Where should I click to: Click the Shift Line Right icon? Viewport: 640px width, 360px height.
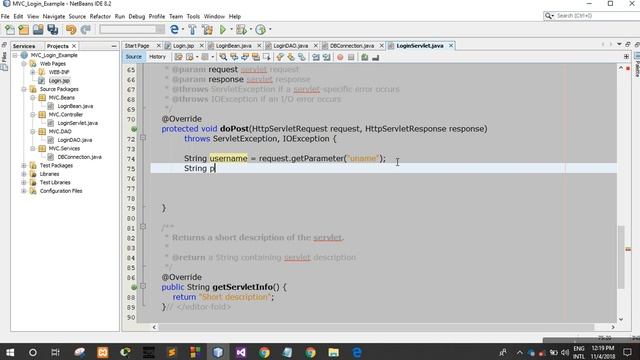pyautogui.click(x=327, y=57)
